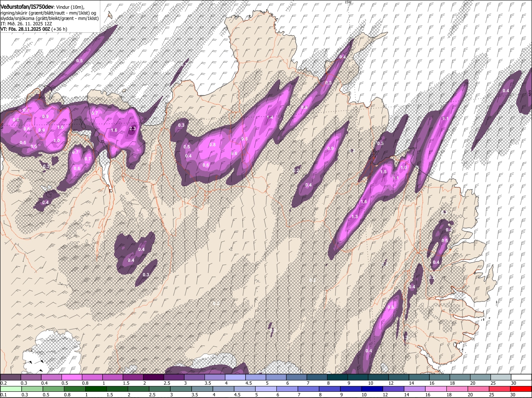Click the 2.3 precipitation value on the map

point(133,129)
